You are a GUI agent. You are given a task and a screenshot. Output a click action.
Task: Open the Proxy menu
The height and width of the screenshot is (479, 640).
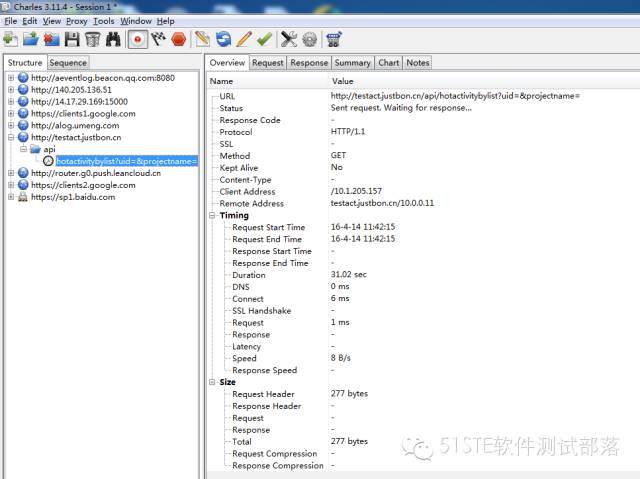pos(77,21)
